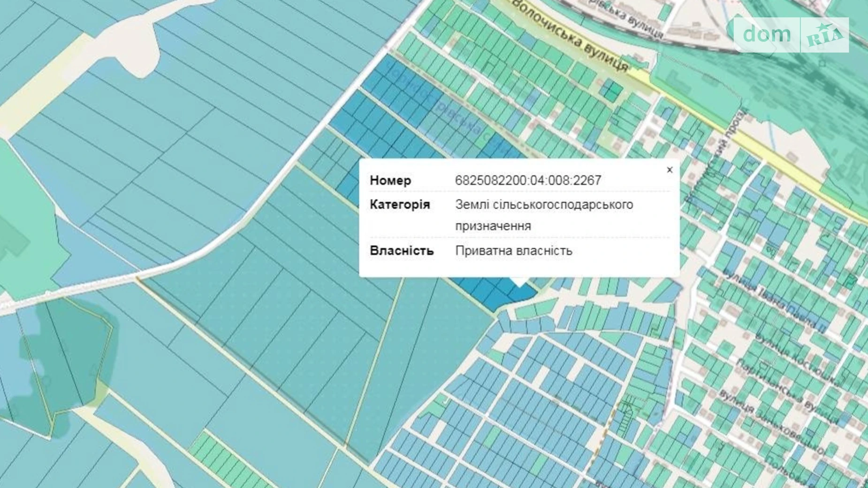Click the highlighted dark blue parcel below popup
Screen dimensions: 868x488
coord(493,291)
